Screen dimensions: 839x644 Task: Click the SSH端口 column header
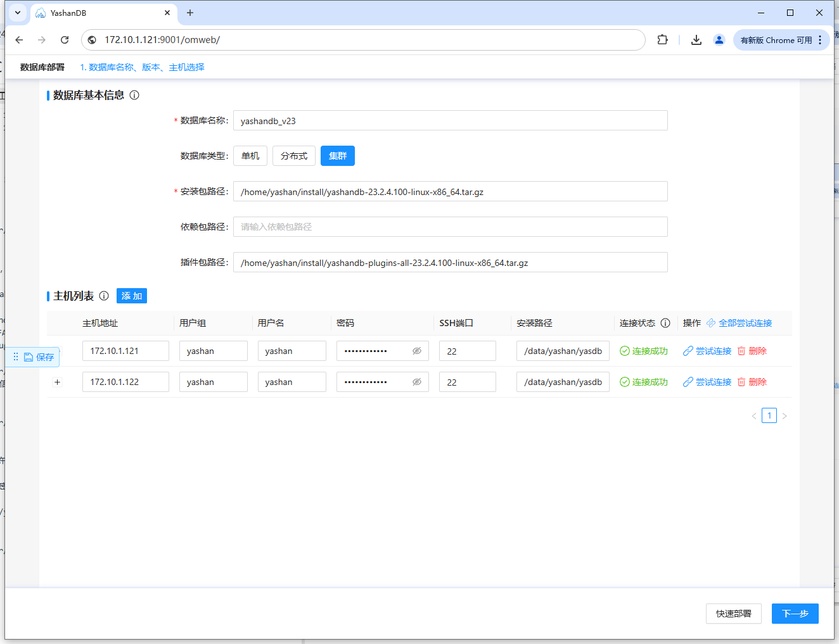(x=456, y=323)
